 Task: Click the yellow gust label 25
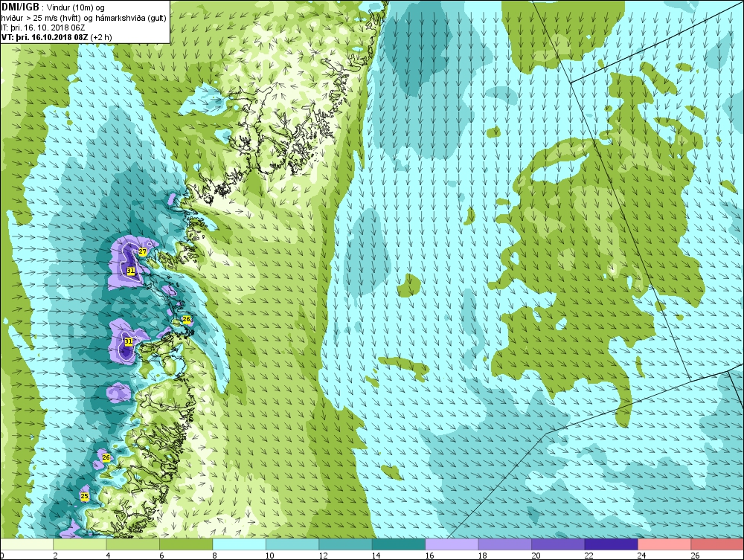click(85, 497)
